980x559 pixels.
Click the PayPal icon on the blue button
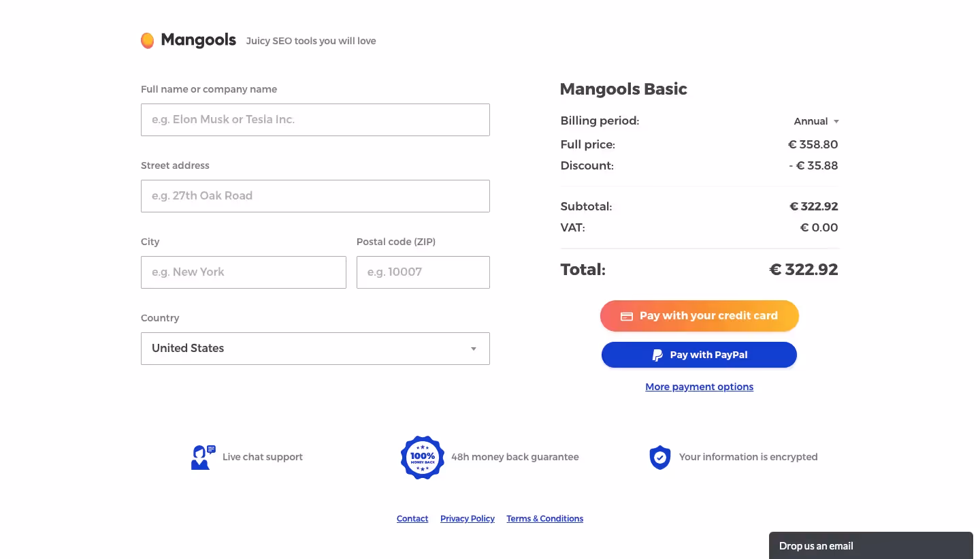[x=657, y=355]
